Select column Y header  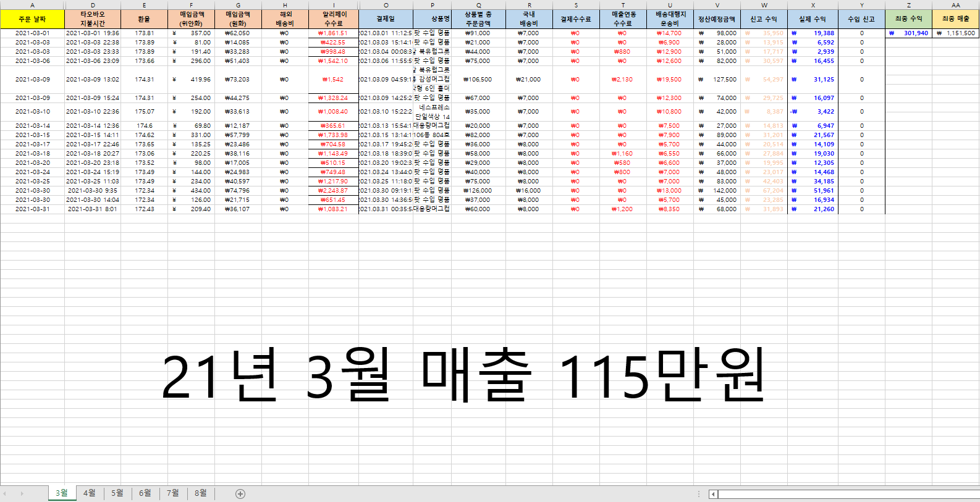[x=861, y=5]
